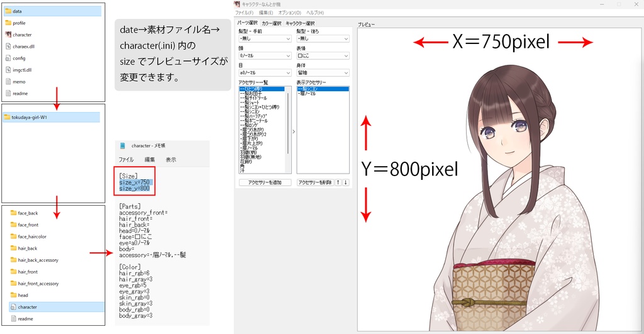Image resolution: width=644 pixels, height=334 pixels.
Task: Select --髪ショート in the accessory list
Action: click(x=250, y=103)
